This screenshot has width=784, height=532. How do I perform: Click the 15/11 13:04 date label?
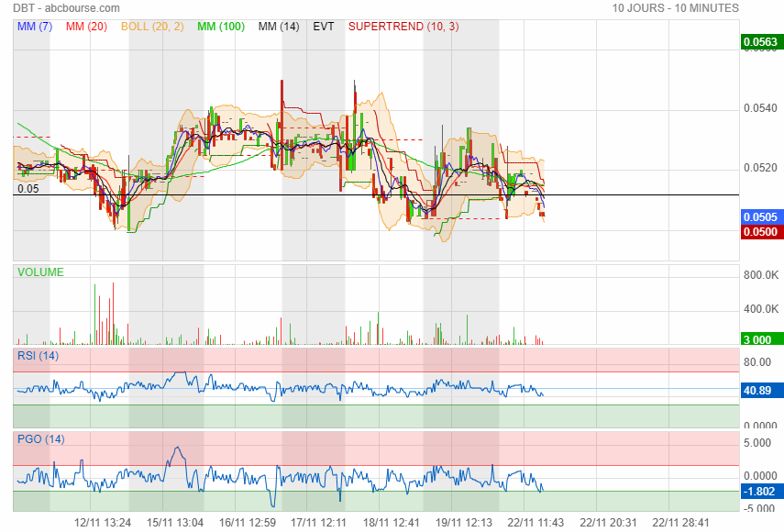pyautogui.click(x=175, y=523)
